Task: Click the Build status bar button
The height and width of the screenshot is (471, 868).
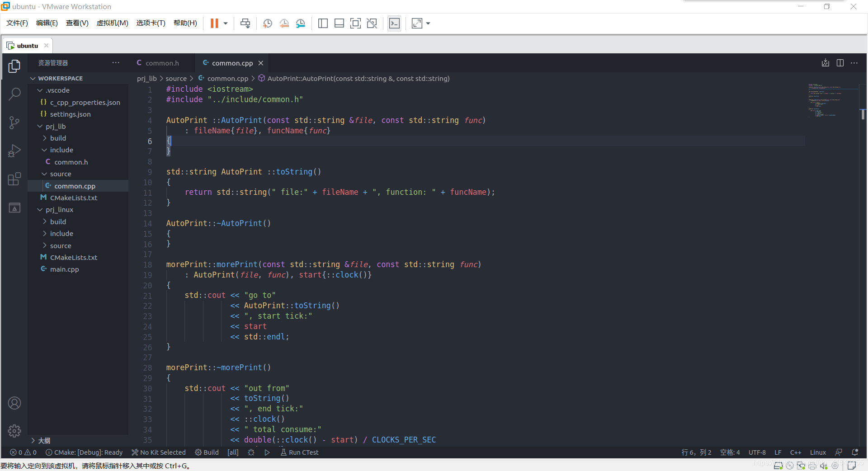Action: [x=207, y=452]
